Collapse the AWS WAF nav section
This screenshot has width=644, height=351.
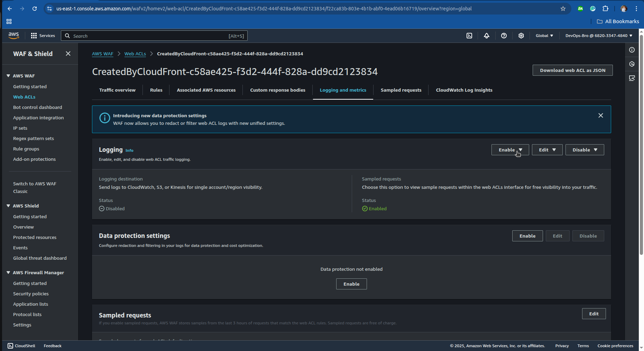[8, 76]
